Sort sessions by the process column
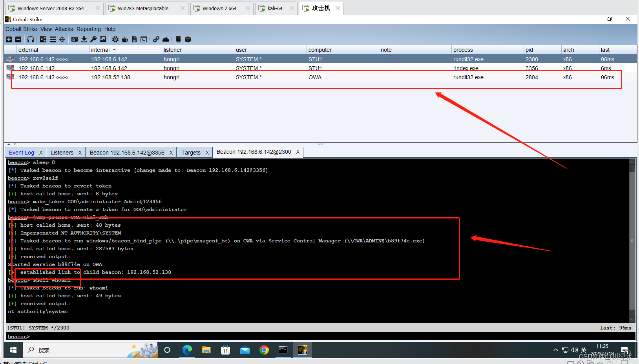Screen dimensions: 639x364 [x=487, y=50]
